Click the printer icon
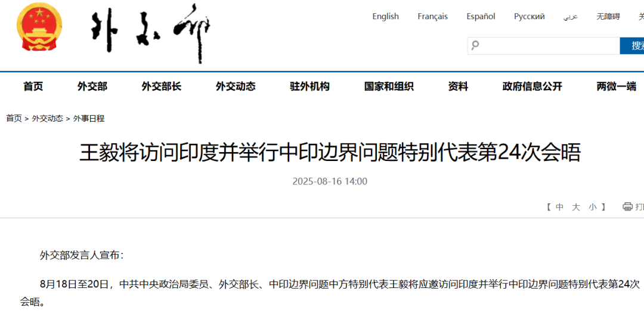This screenshot has height=319, width=644. [x=627, y=206]
